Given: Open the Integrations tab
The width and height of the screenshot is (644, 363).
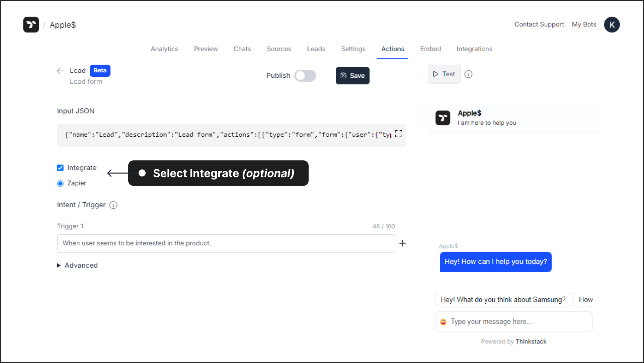Looking at the screenshot, I should pos(474,49).
